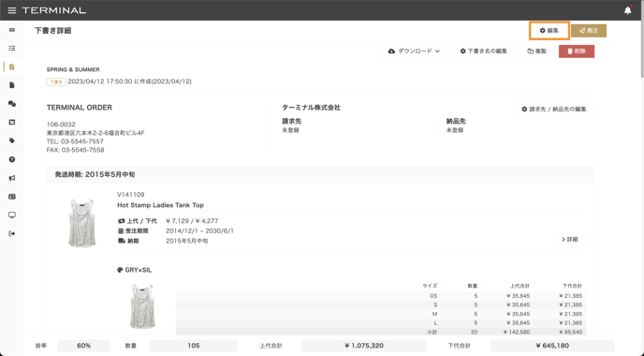Click the TEL: 03-5545-7557 line
Screen dimensions: 644x356
tap(75, 141)
